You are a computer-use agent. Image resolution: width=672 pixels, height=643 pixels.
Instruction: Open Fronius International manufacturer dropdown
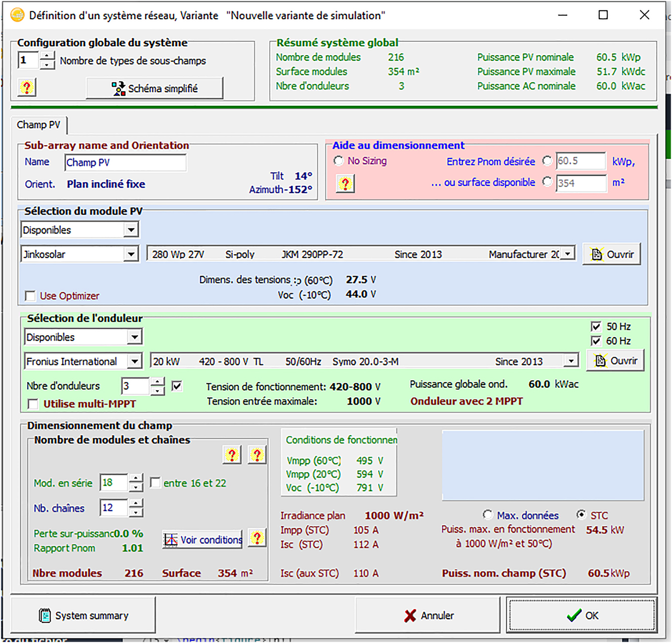pos(134,361)
